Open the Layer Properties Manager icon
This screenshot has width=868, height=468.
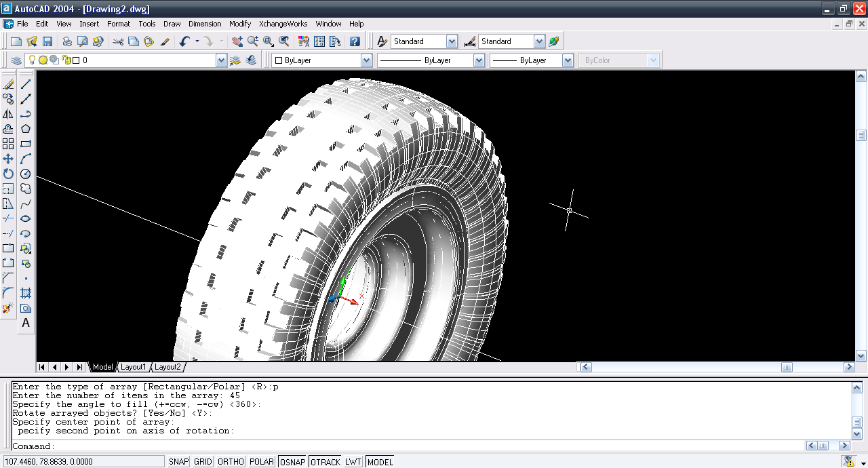click(16, 60)
